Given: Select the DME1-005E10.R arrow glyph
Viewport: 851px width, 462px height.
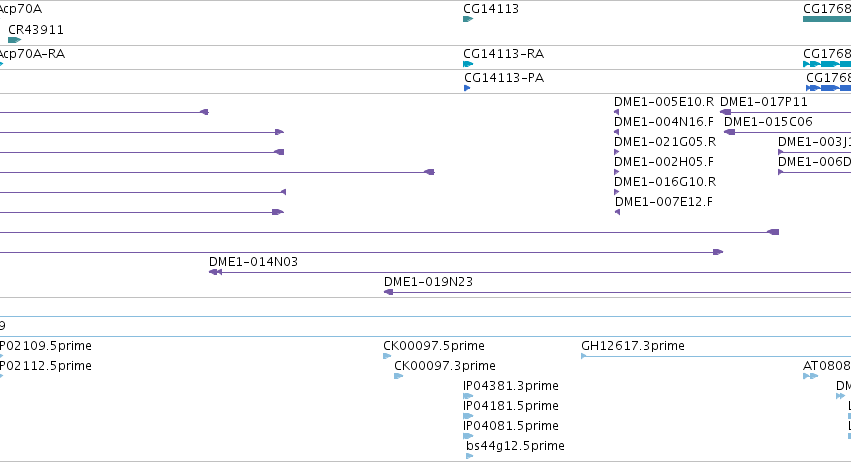Looking at the screenshot, I should (x=617, y=112).
